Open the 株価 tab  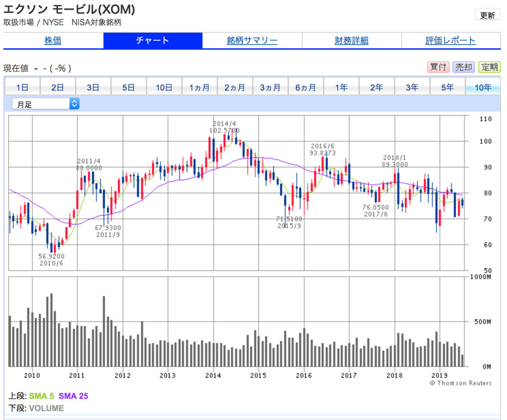tap(53, 41)
